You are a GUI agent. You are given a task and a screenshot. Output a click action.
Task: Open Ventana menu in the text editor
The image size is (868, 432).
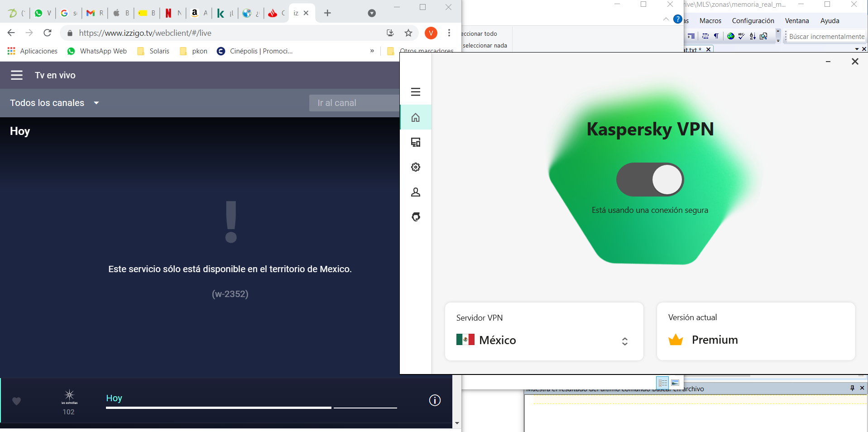pos(797,21)
